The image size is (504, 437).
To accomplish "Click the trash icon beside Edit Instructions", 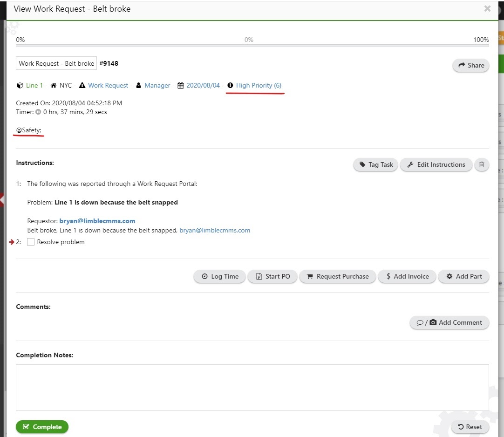I will click(482, 164).
